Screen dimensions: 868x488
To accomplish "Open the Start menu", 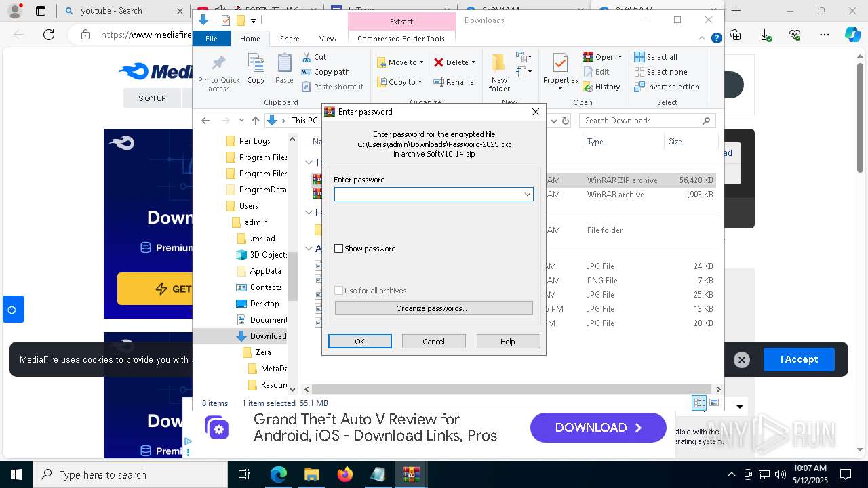I will pyautogui.click(x=16, y=474).
